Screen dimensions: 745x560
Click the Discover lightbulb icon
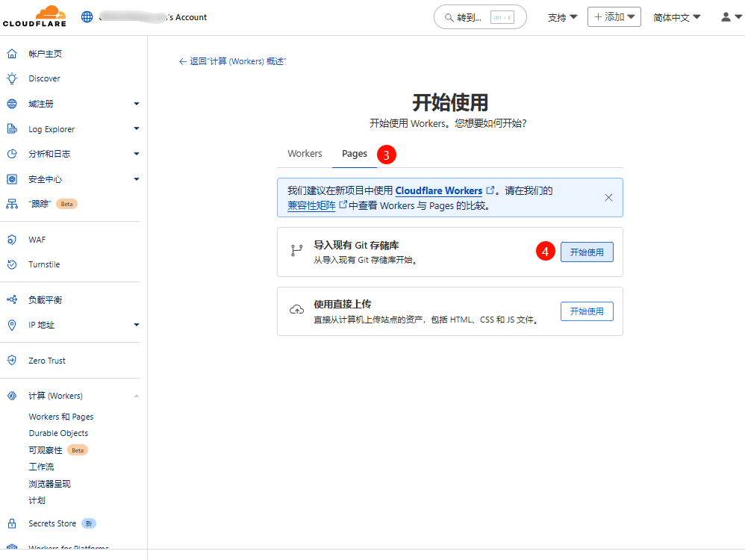pos(12,78)
